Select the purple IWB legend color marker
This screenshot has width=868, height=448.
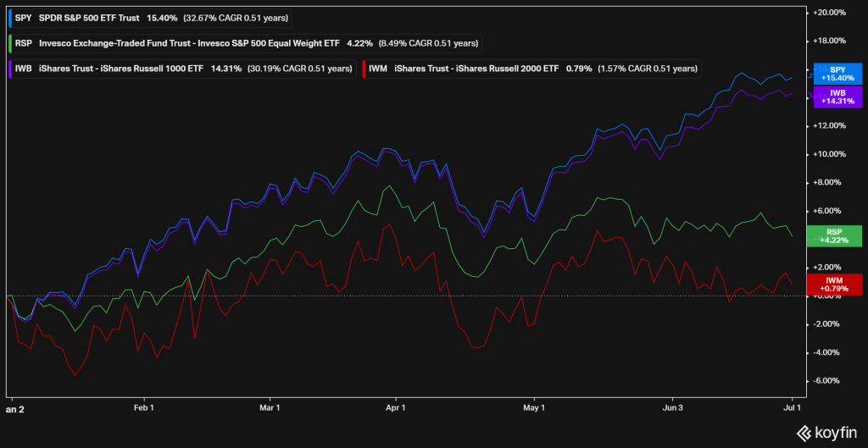coord(8,69)
